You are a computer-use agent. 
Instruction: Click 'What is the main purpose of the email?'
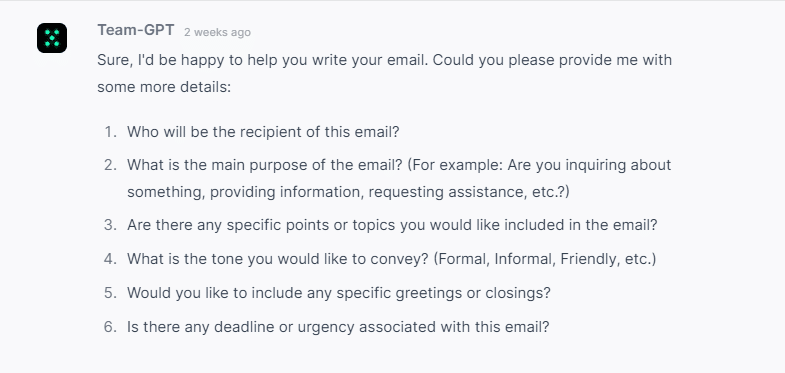pyautogui.click(x=265, y=165)
